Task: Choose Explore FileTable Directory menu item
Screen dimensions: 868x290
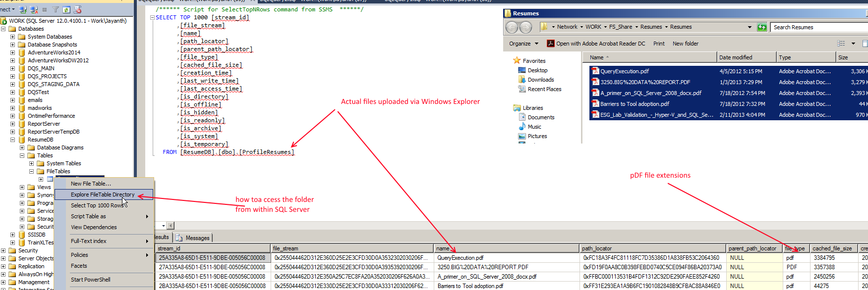Action: coord(104,194)
